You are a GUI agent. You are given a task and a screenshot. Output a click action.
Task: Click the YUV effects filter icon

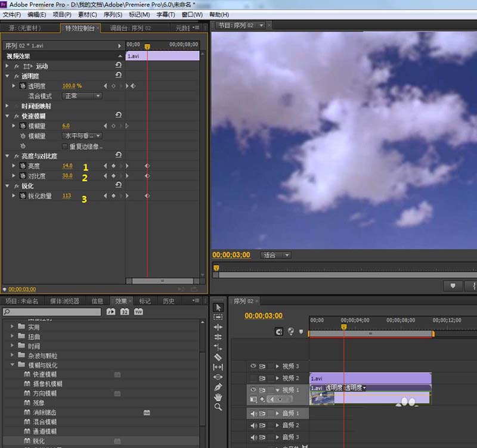coord(138,312)
